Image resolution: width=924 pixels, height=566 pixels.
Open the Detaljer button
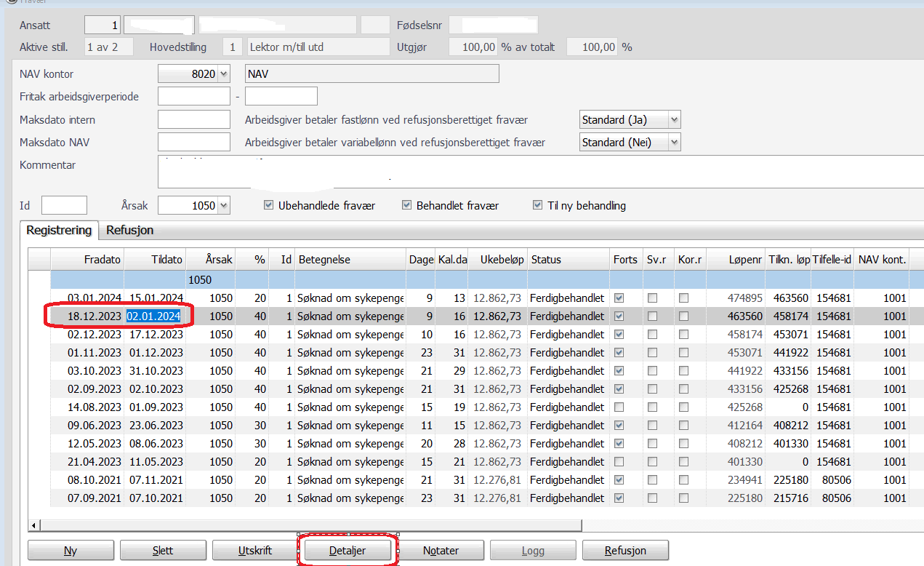click(x=347, y=551)
